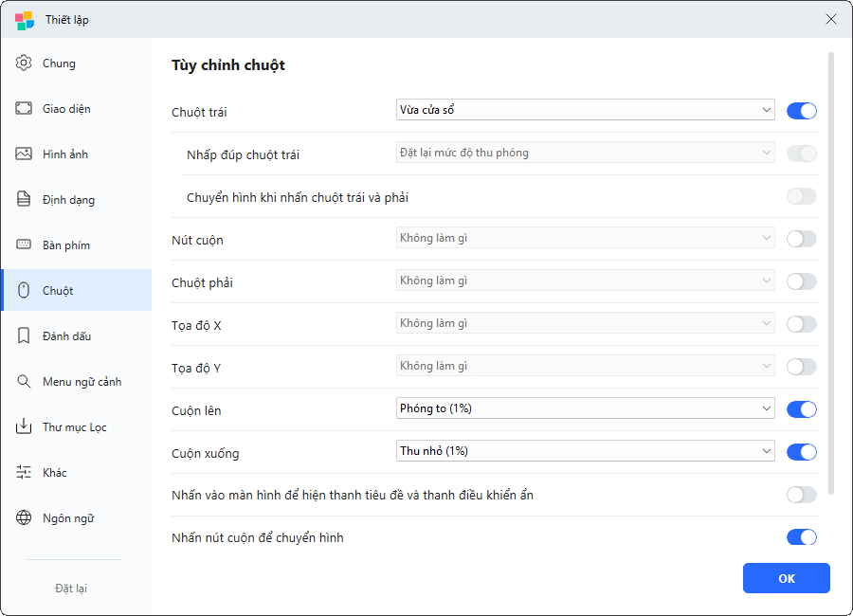Click the Định dạng document icon
The image size is (853, 616).
point(24,200)
